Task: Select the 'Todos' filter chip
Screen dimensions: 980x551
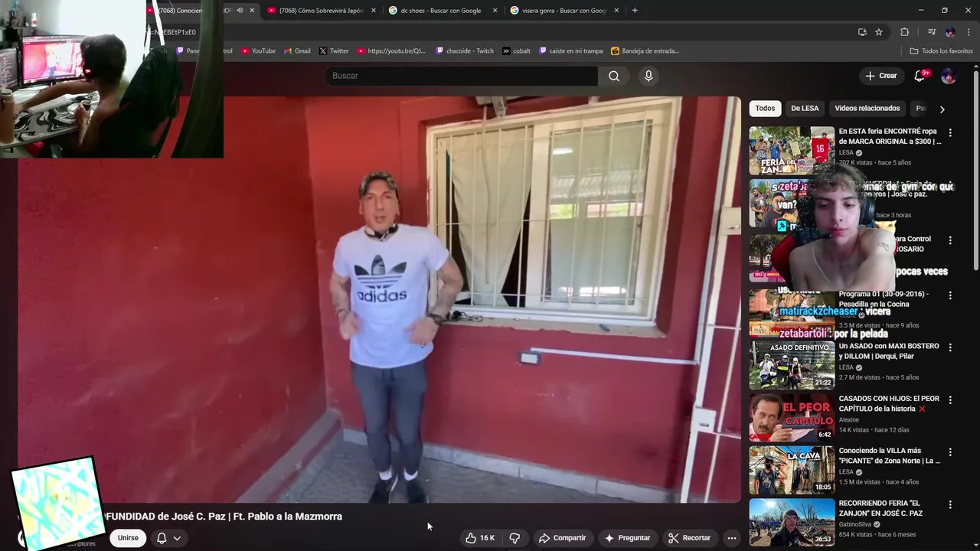Action: tap(765, 108)
